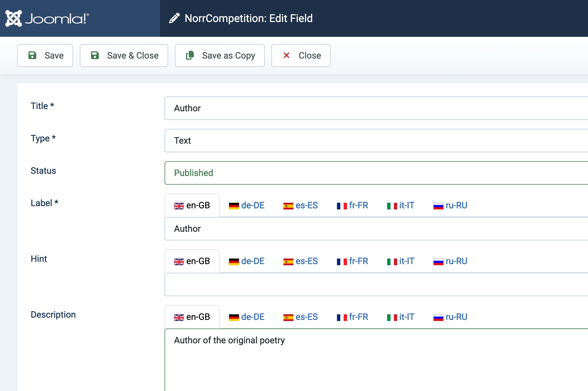This screenshot has width=588, height=391.
Task: Click the Title input field
Action: 376,108
